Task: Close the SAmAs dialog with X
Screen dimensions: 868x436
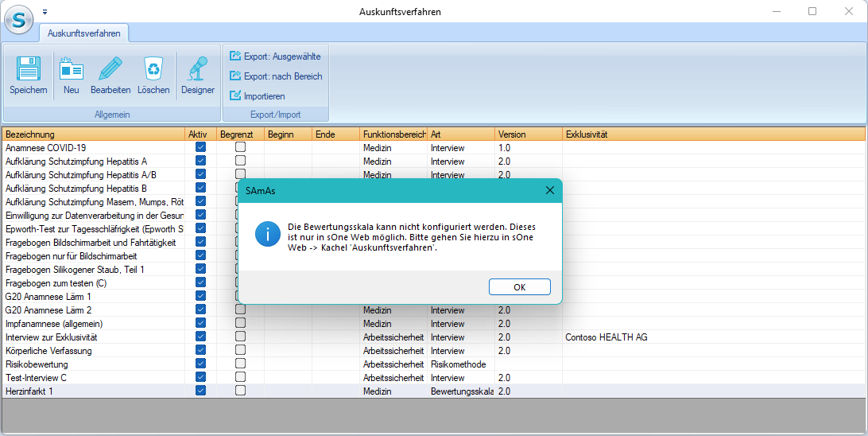Action: 550,191
